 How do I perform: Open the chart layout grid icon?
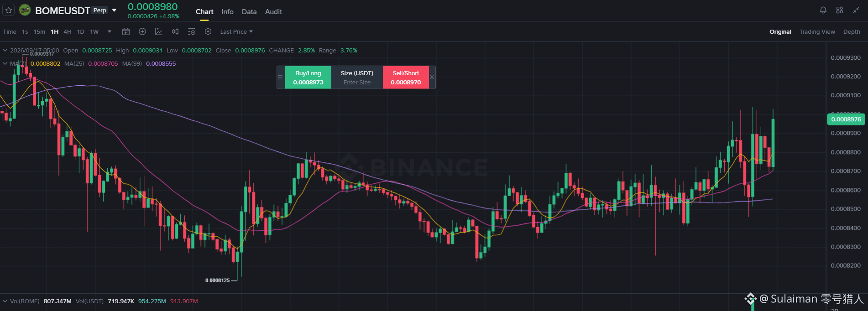(x=840, y=10)
